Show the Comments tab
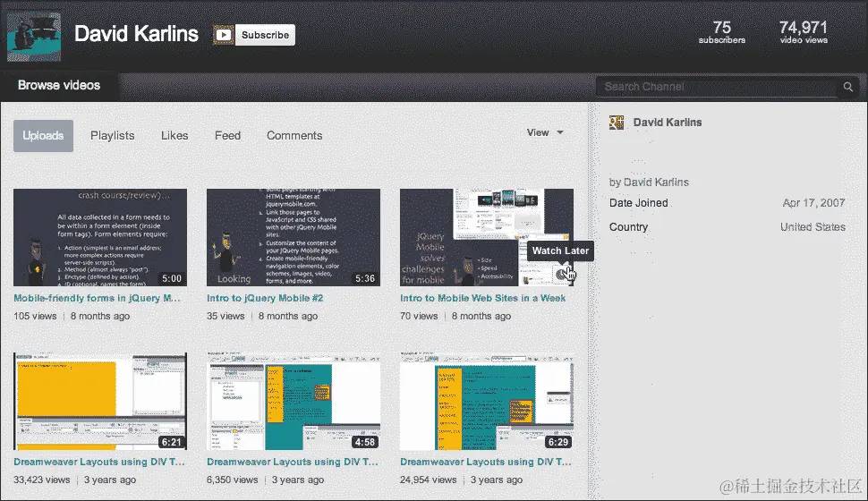Image resolution: width=868 pixels, height=501 pixels. coord(294,136)
